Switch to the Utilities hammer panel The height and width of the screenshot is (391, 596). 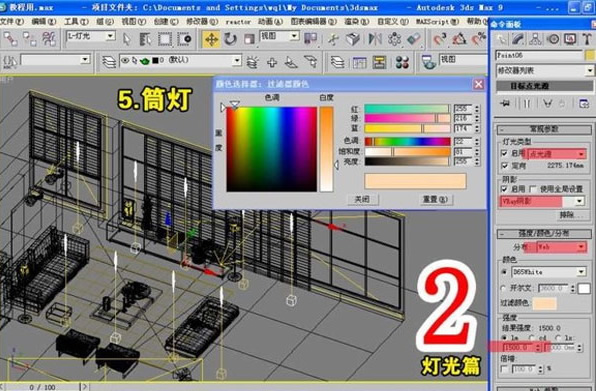pyautogui.click(x=587, y=39)
